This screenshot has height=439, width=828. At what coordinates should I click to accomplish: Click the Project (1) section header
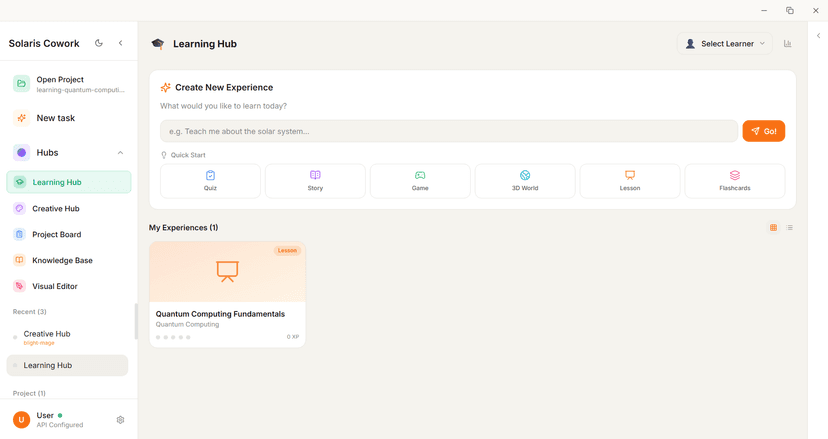[x=29, y=393]
